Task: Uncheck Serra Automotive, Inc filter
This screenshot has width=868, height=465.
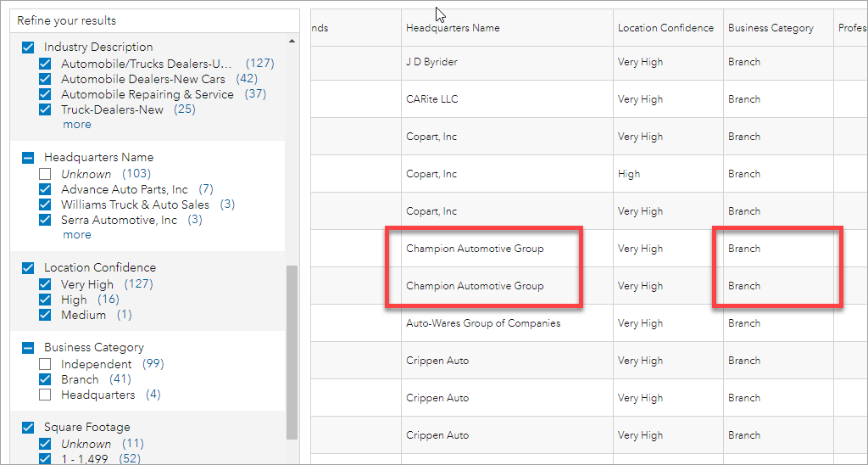Action: pos(46,220)
